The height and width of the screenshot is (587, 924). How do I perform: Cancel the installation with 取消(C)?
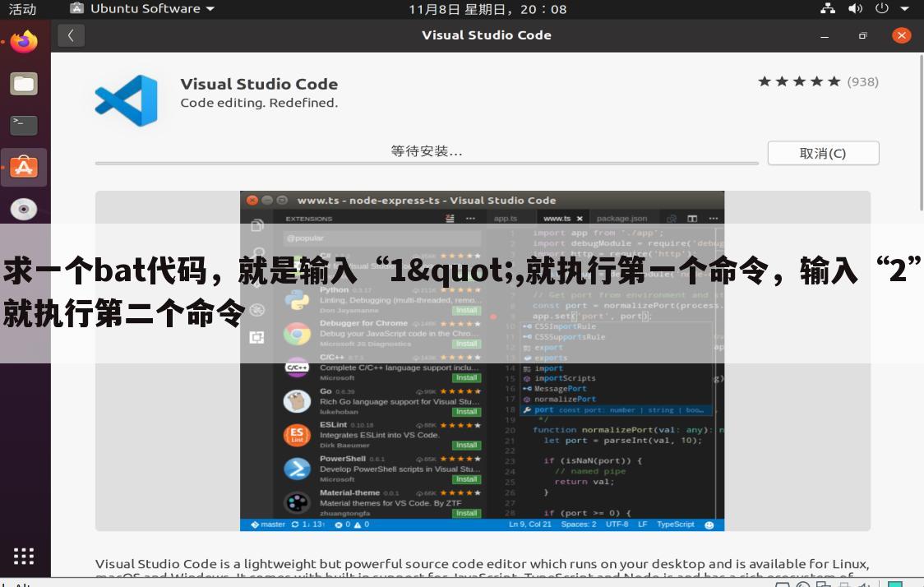[x=823, y=153]
